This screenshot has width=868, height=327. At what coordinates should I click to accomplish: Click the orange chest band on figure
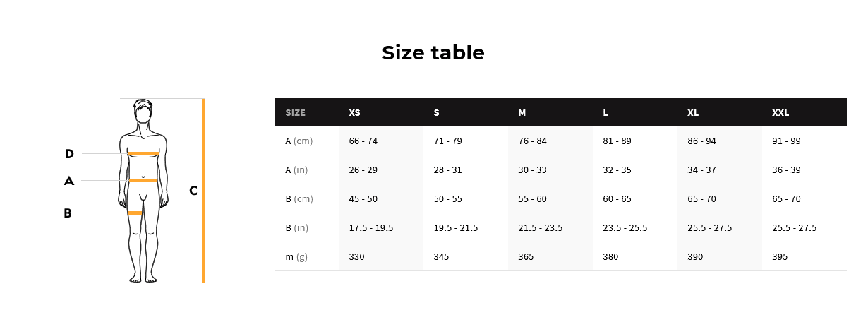point(143,153)
